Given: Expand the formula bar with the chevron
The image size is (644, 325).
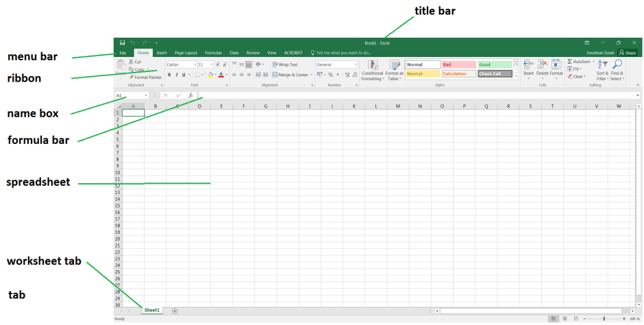Looking at the screenshot, I should (638, 95).
